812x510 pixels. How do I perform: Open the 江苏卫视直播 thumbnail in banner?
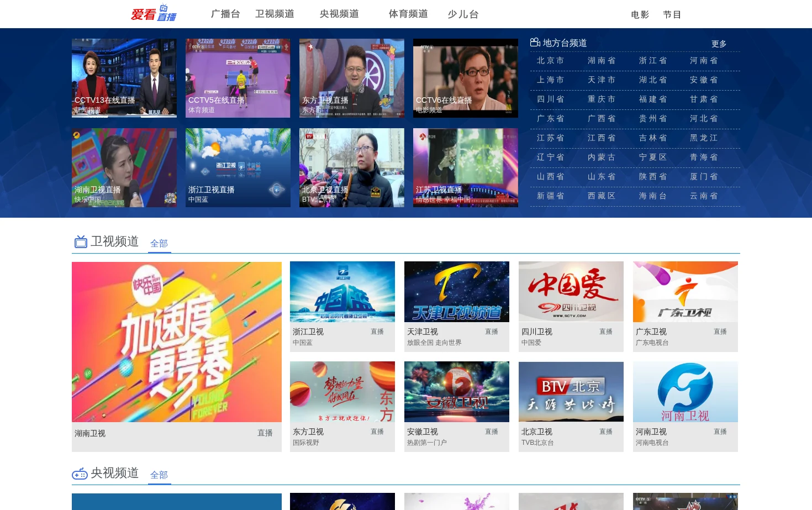(x=466, y=168)
